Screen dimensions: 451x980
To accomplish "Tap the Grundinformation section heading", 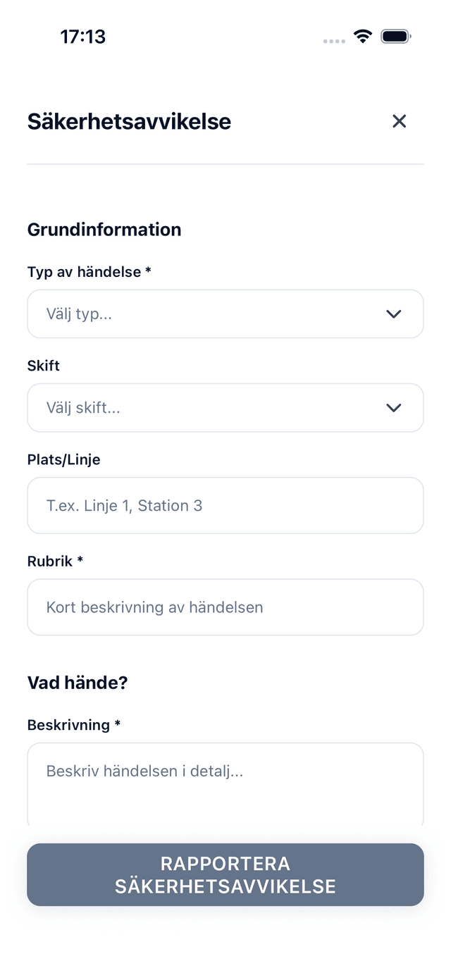I will pyautogui.click(x=104, y=230).
